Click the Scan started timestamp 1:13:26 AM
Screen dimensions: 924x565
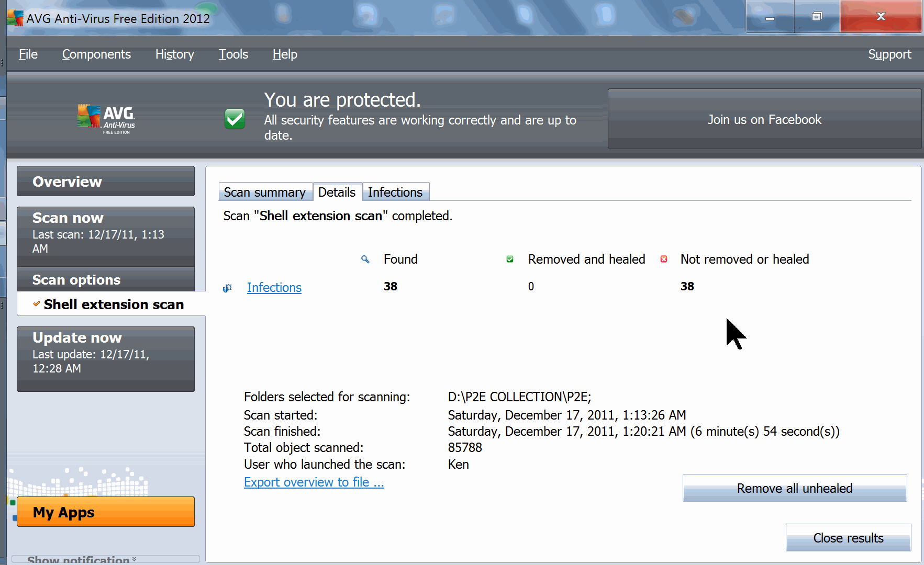pos(567,415)
